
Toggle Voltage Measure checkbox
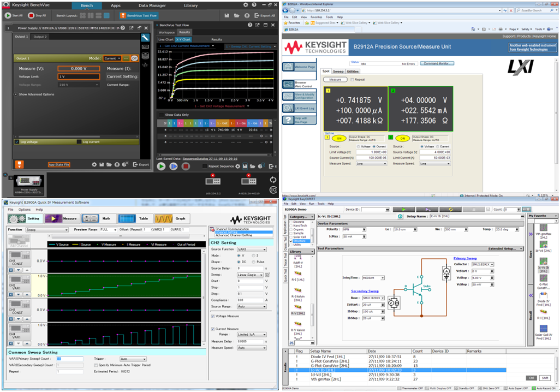pyautogui.click(x=213, y=316)
